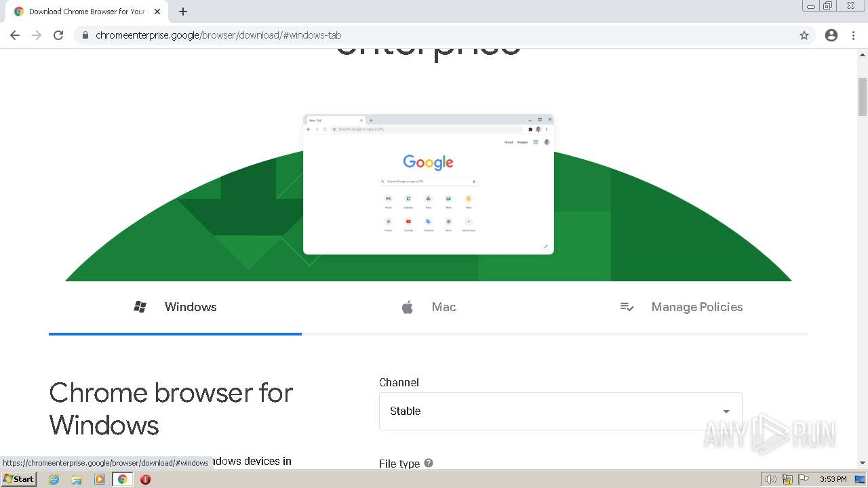Click the Chrome browser for Windows heading

pyautogui.click(x=171, y=409)
